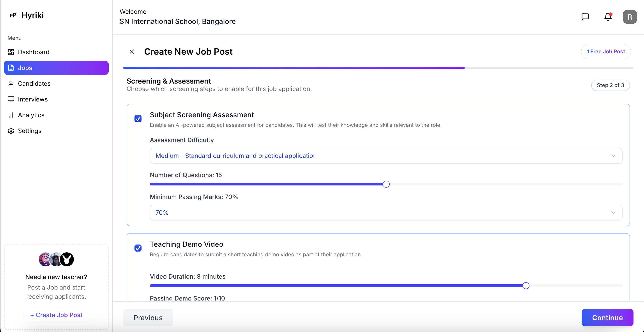Click Create Job Post in the promo card

point(56,315)
